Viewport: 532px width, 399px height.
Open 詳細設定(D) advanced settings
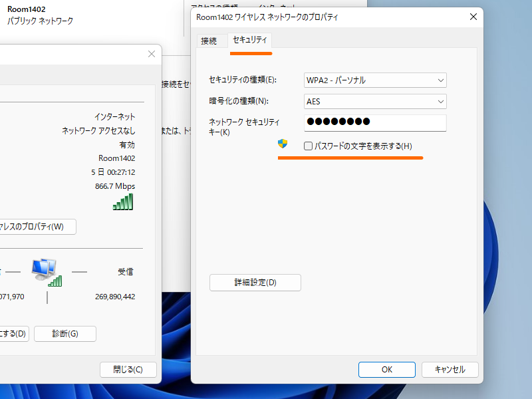click(x=255, y=283)
